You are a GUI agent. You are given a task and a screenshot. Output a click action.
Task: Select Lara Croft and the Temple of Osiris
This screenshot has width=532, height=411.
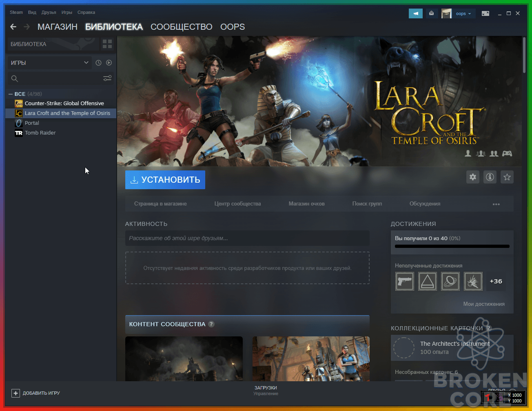(61, 113)
